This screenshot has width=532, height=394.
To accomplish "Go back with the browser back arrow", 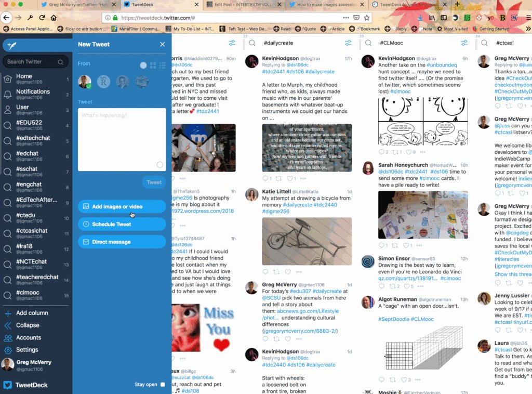I will [x=6, y=18].
